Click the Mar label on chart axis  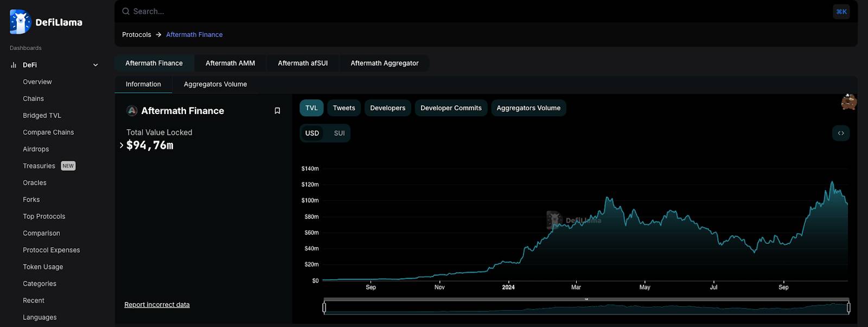[576, 287]
